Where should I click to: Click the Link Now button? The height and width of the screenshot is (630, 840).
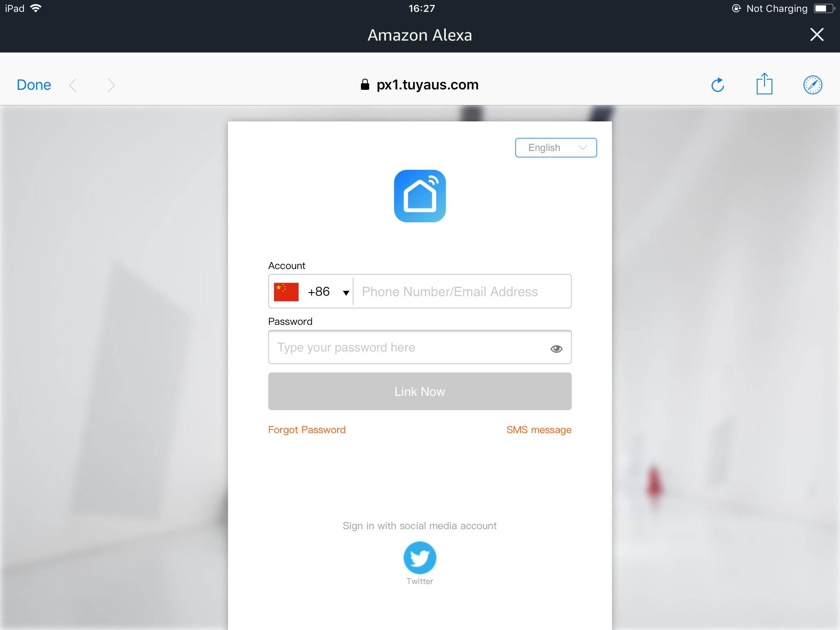[x=420, y=391]
